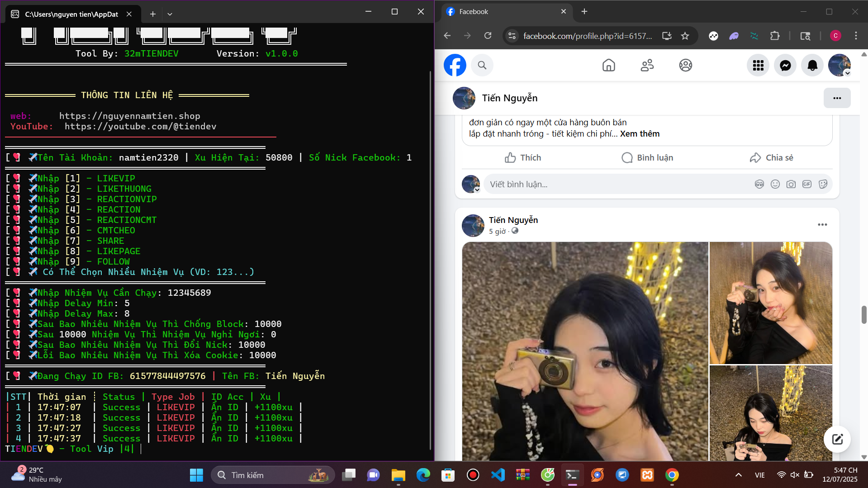Open Facebook menu grid icon
The image size is (868, 488).
758,65
